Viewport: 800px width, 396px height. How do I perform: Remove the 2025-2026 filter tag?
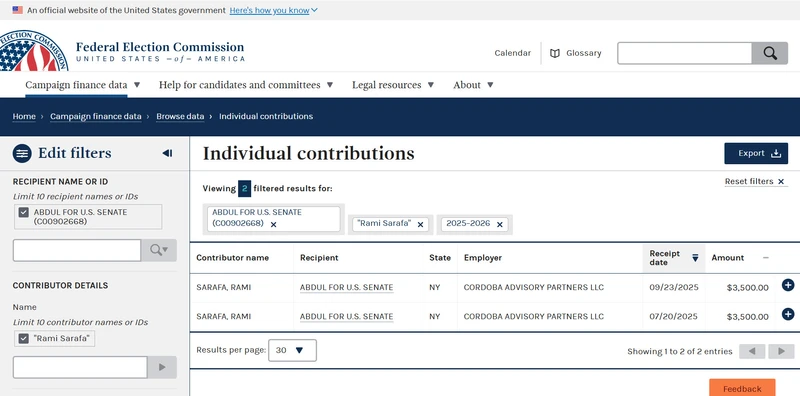[499, 225]
